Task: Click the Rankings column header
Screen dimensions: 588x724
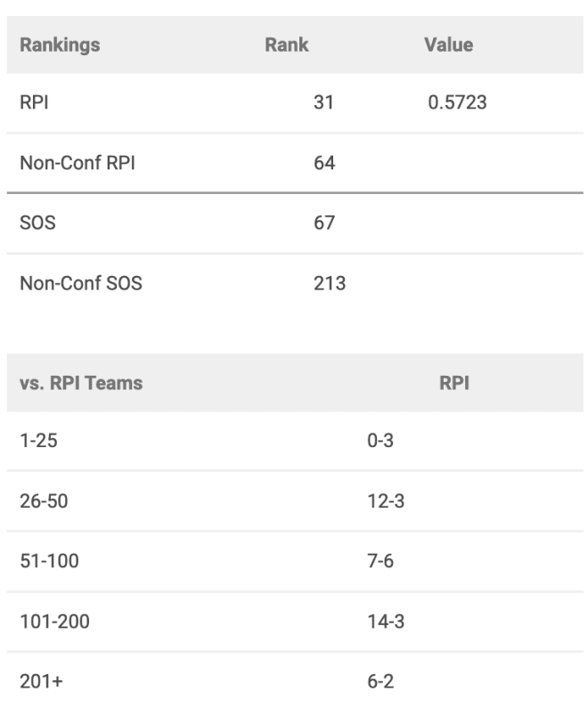Action: (60, 45)
